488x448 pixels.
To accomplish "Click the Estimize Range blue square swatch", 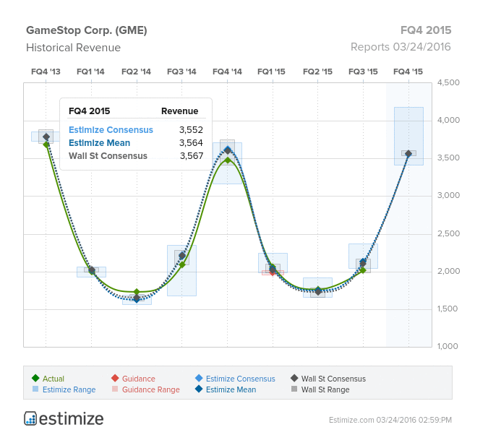I will click(35, 389).
